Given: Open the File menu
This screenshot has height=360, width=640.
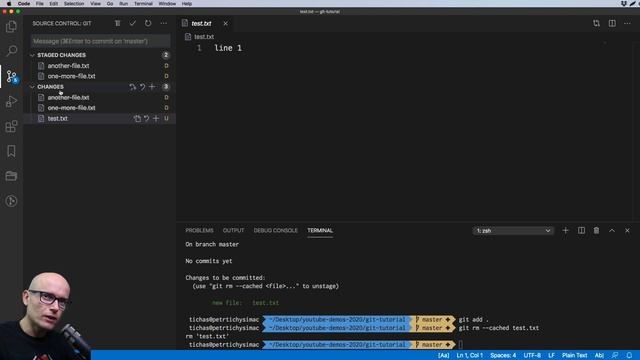Looking at the screenshot, I should click(40, 4).
